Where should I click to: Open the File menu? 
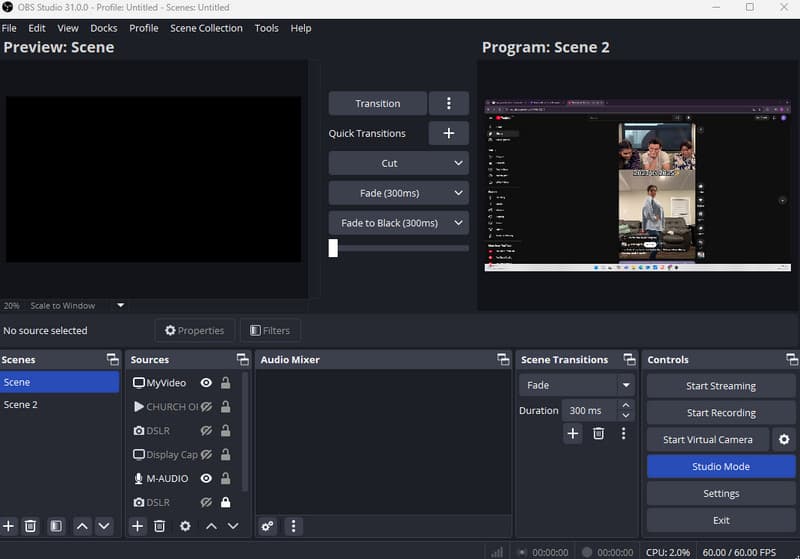click(9, 28)
